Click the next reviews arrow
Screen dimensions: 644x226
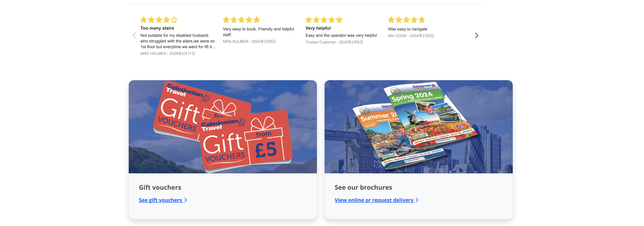pyautogui.click(x=477, y=36)
